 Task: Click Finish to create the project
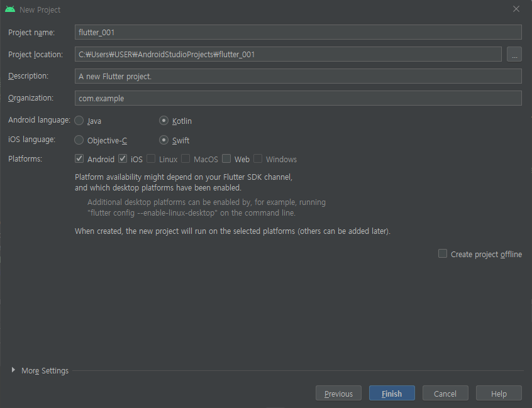coord(392,394)
